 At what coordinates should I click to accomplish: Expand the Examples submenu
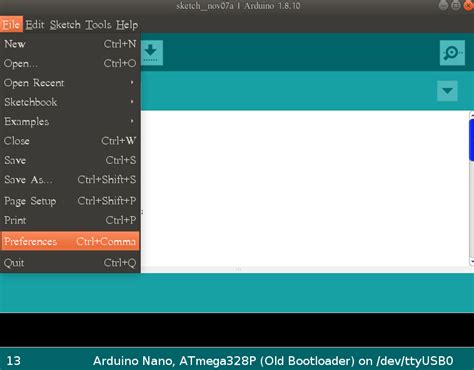pos(70,121)
